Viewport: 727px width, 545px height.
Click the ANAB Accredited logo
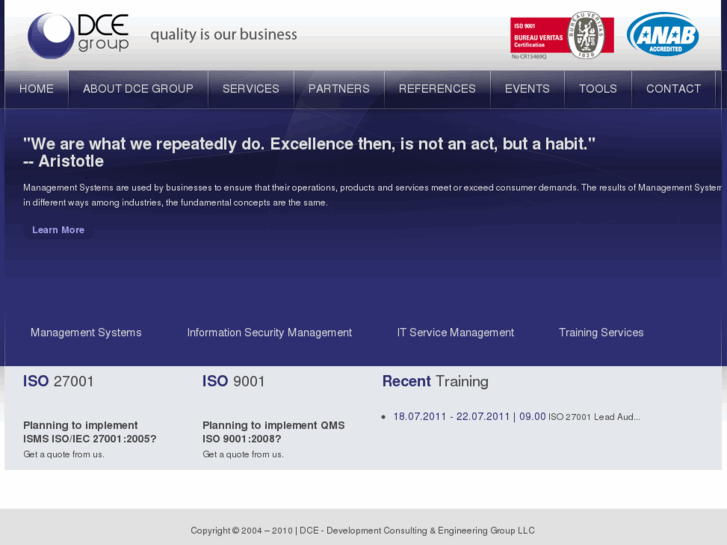click(663, 34)
